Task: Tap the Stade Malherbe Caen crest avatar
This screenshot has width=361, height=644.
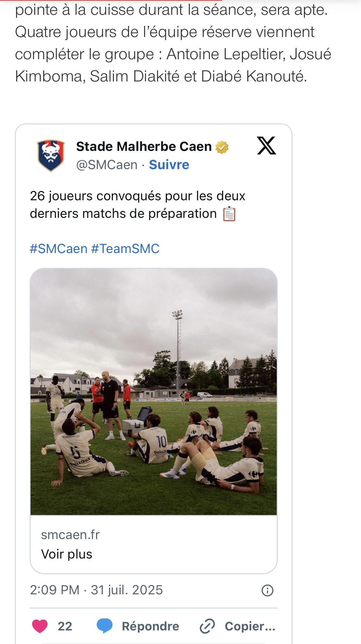Action: click(x=51, y=155)
